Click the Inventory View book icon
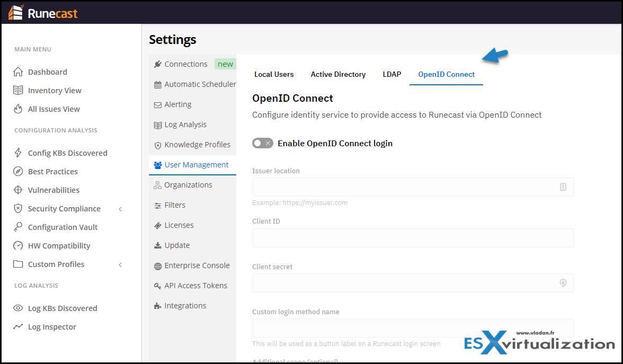This screenshot has height=364, width=623. (18, 90)
